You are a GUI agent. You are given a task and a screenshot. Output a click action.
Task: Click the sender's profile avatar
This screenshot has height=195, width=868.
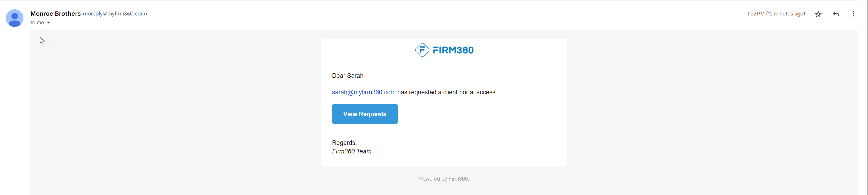14,18
